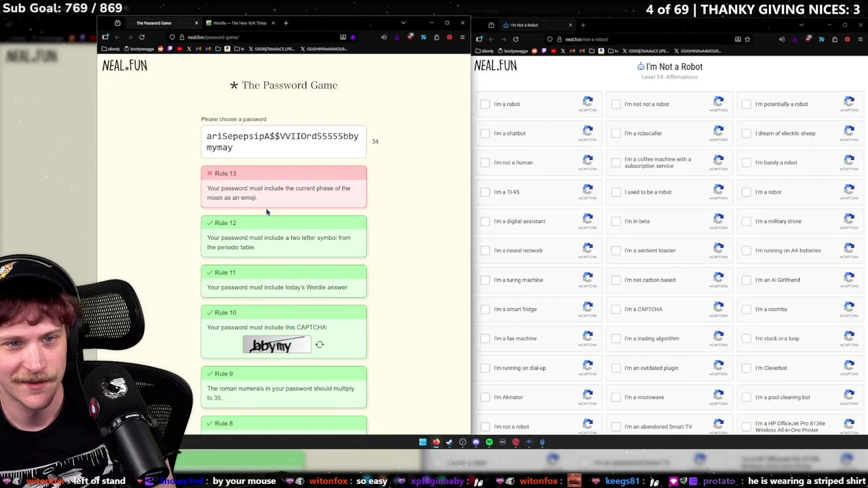Open YouTube bookmark in Password Game window

[180, 49]
